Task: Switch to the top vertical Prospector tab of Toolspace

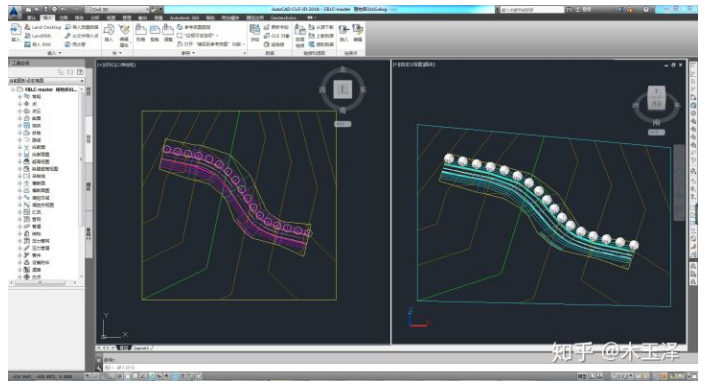Action: click(x=89, y=91)
